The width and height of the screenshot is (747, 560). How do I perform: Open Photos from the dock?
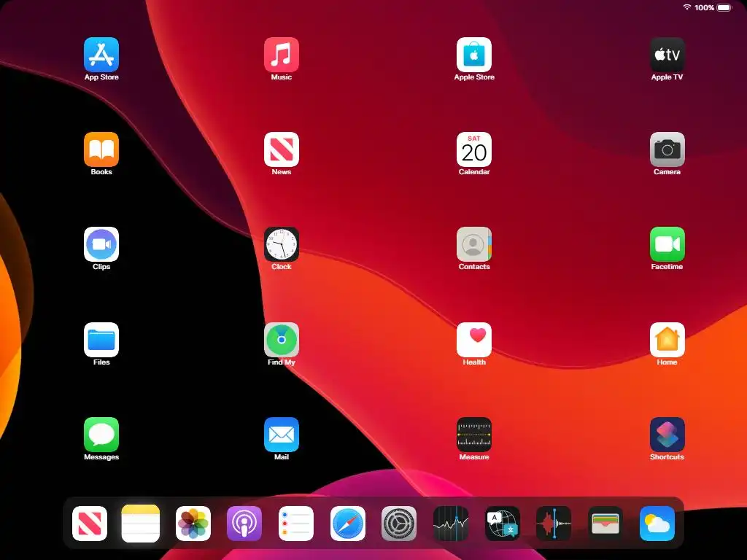[x=193, y=524]
